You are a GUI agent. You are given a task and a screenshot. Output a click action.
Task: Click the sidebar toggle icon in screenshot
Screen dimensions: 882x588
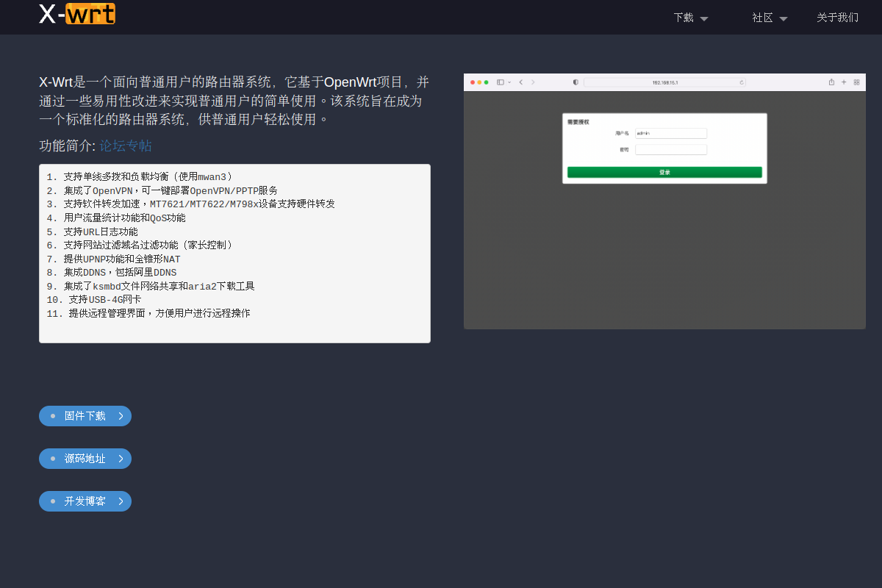pos(501,82)
